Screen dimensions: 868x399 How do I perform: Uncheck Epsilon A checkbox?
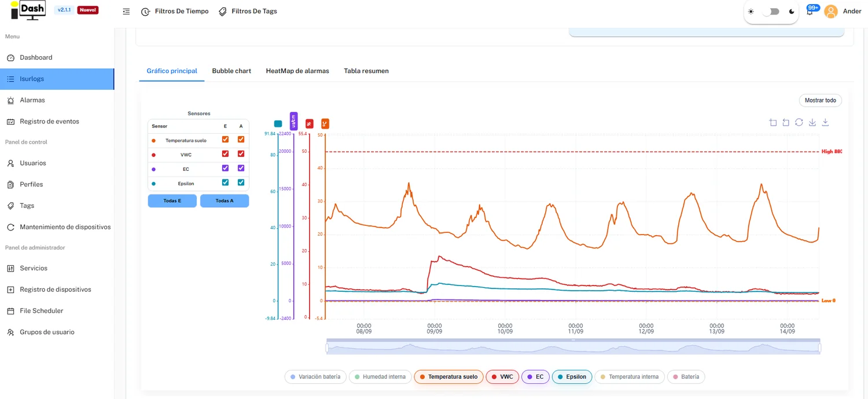point(241,182)
